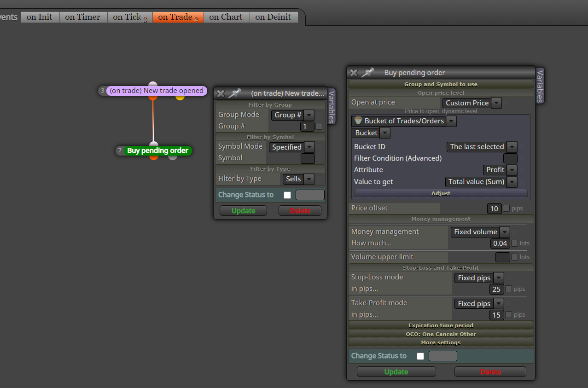Toggle Change Status to checkbox in Buy pending order panel
The height and width of the screenshot is (388, 588).
point(420,356)
